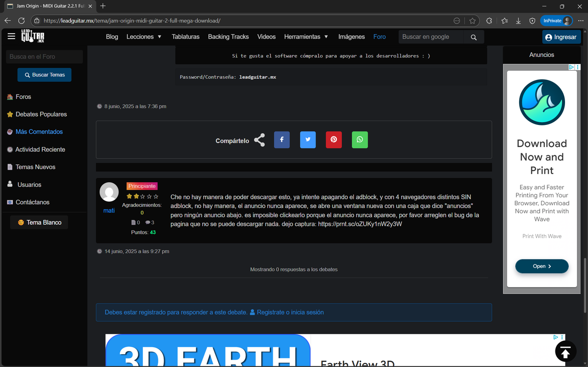Open the InPrivate profile button

557,21
